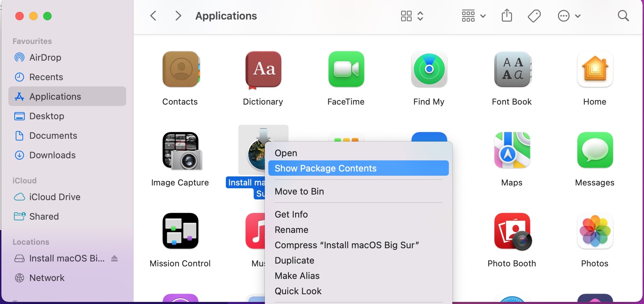
Task: Click the Applications window title
Action: click(x=226, y=16)
